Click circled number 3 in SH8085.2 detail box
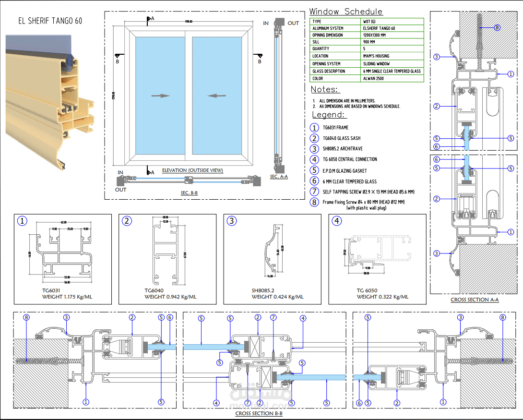 tap(231, 221)
